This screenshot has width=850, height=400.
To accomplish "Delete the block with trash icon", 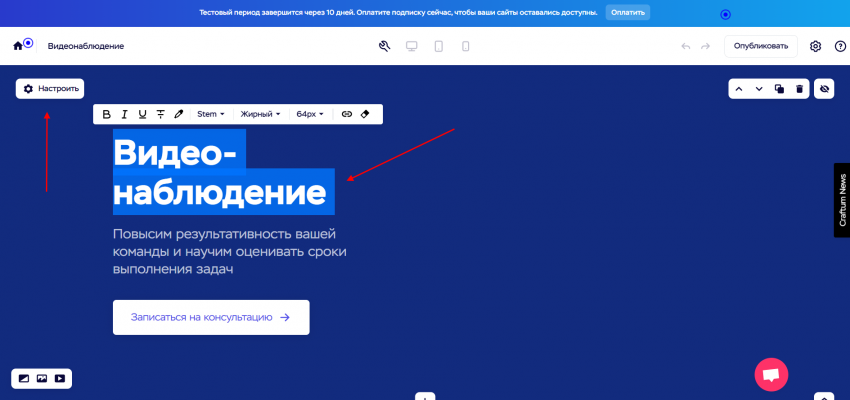I will (799, 89).
